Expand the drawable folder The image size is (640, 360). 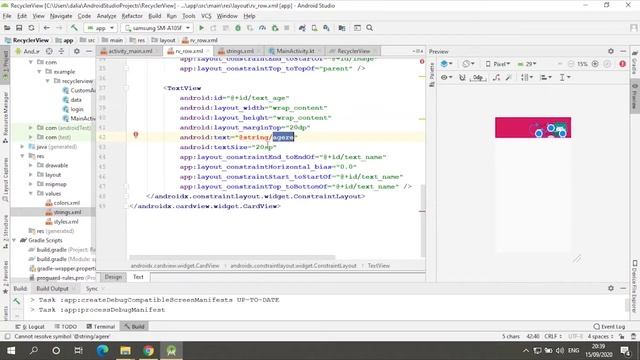[31, 165]
